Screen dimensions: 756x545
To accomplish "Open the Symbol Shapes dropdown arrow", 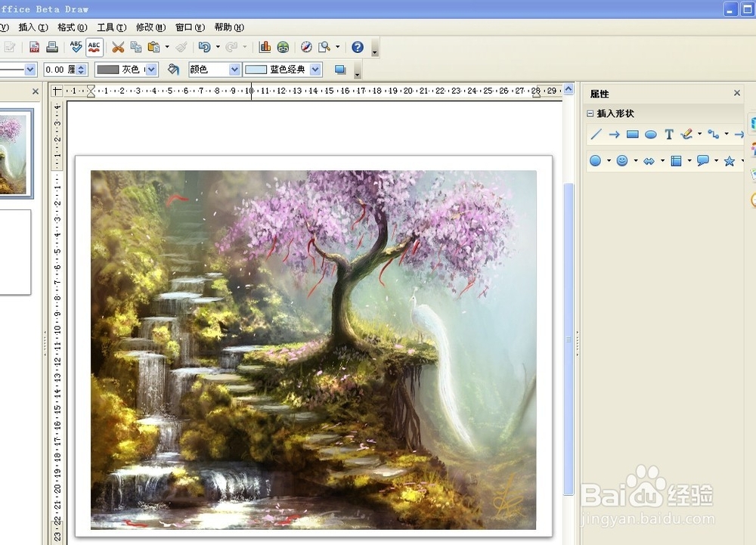I will pos(636,160).
